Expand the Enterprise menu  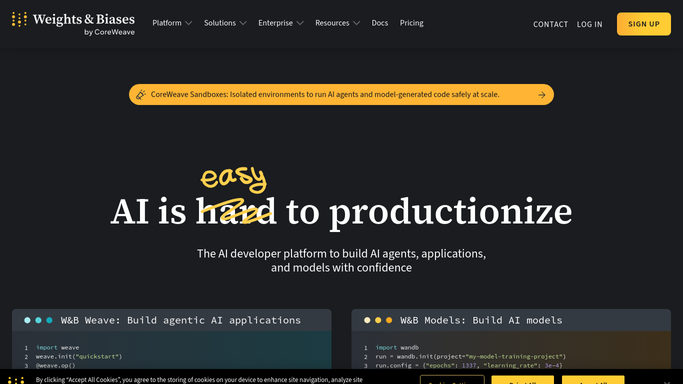point(281,23)
